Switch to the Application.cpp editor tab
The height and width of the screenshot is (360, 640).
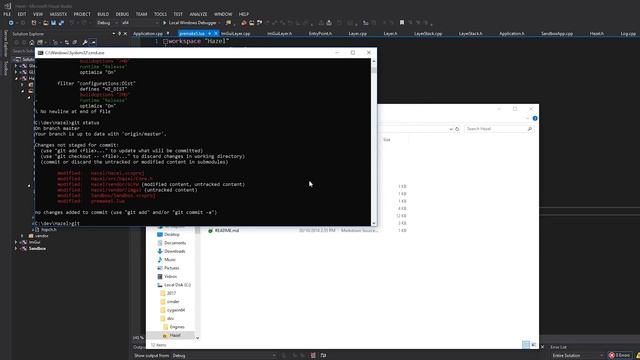[148, 33]
